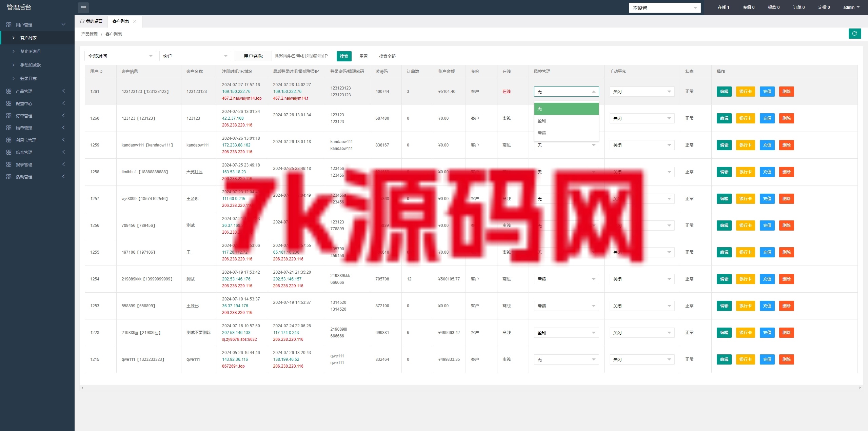
Task: Click the grid icon beside 活动管理
Action: pyautogui.click(x=9, y=177)
